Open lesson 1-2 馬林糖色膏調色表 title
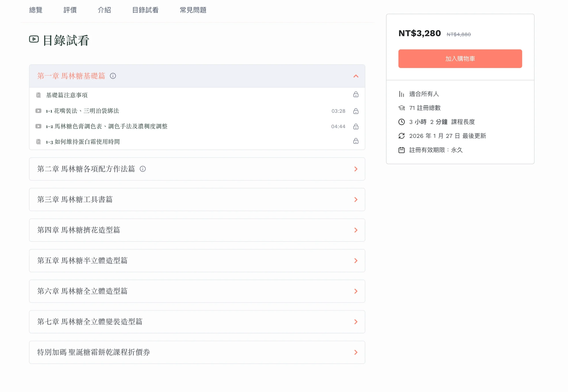Viewport: 568px width, 392px height. 107,126
